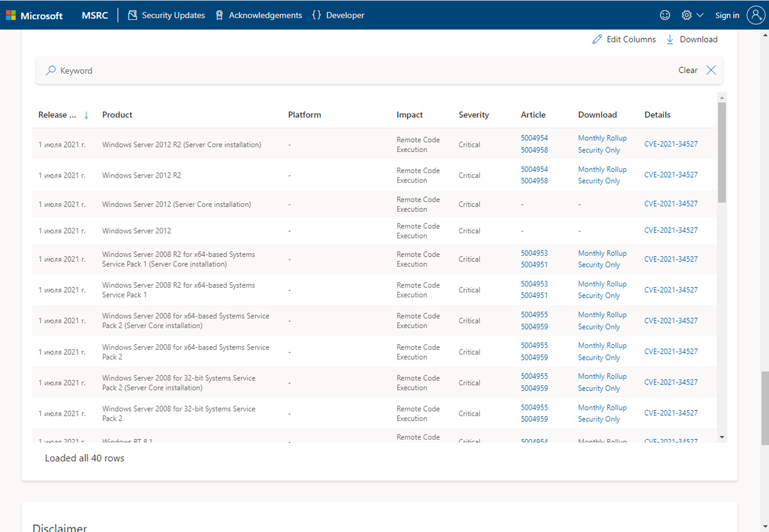The height and width of the screenshot is (532, 769).
Task: Open article 5004954 for Windows Server 2012 R2 Server Core
Action: pos(534,138)
